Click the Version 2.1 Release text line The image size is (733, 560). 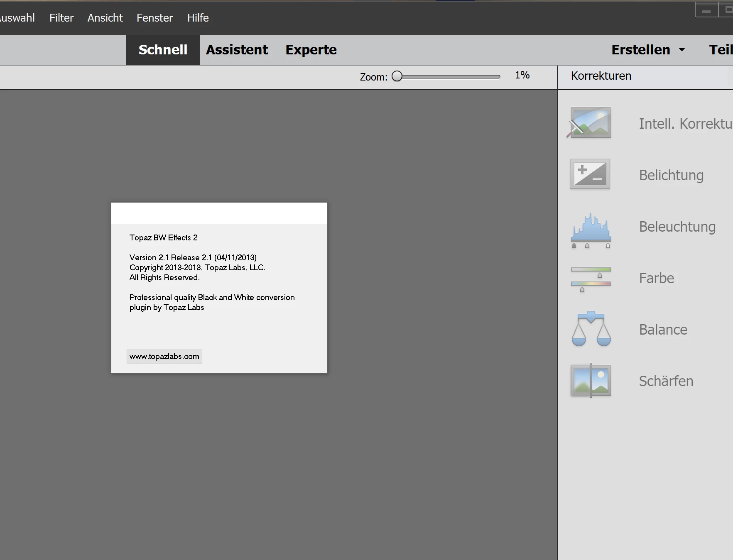click(193, 257)
